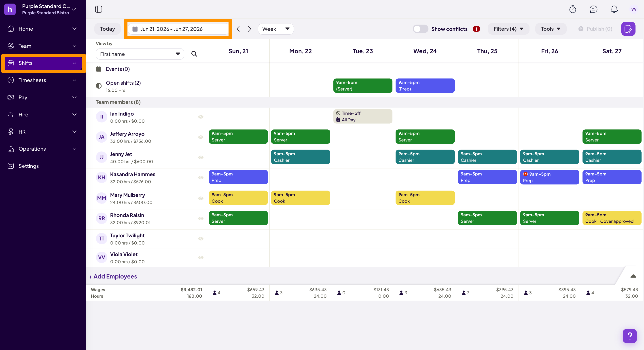Viewport: 644px width, 350px height.
Task: Open the Tuesday open Server shift
Action: [362, 86]
